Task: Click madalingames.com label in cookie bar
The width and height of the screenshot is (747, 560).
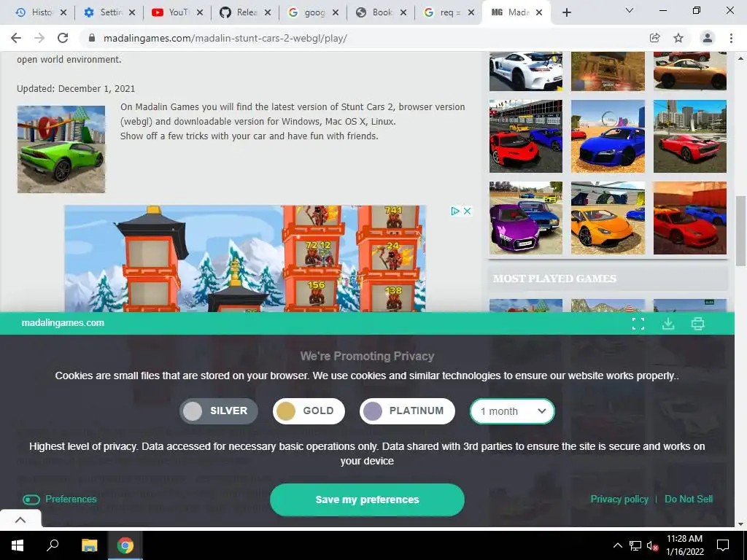Action: point(63,323)
